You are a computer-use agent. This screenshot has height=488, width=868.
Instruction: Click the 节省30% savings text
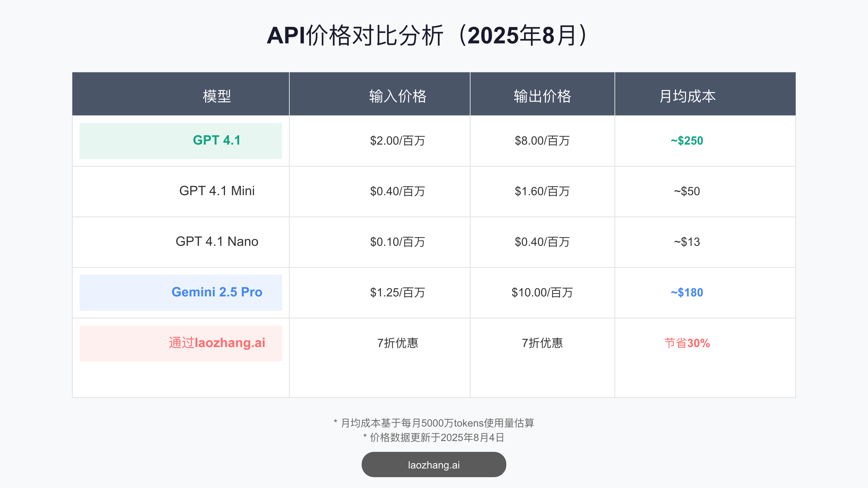pyautogui.click(x=687, y=343)
